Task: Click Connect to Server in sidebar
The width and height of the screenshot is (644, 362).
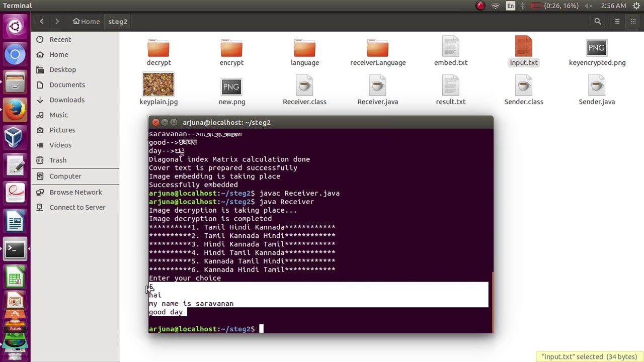Action: click(x=77, y=207)
